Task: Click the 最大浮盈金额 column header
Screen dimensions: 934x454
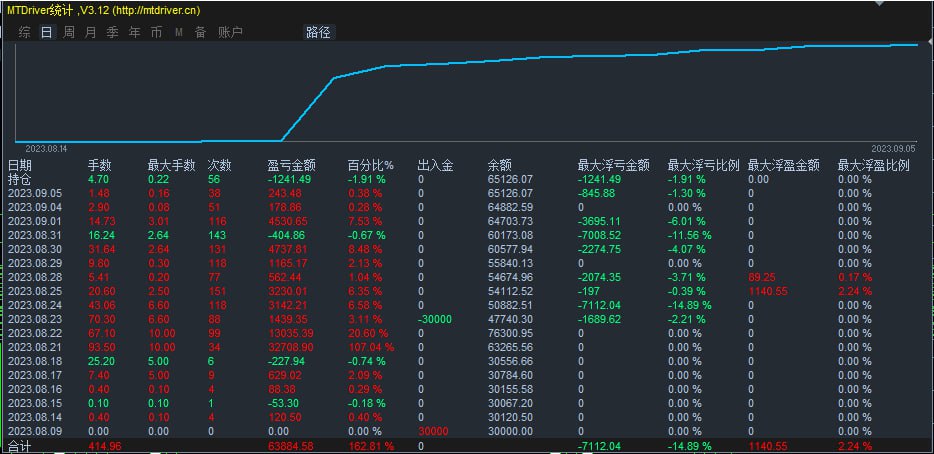Action: pos(783,166)
